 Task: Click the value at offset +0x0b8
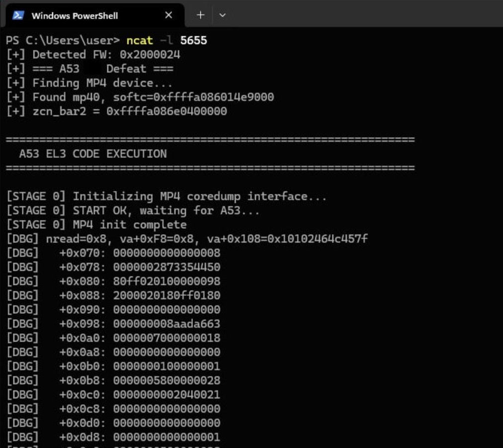pos(167,381)
